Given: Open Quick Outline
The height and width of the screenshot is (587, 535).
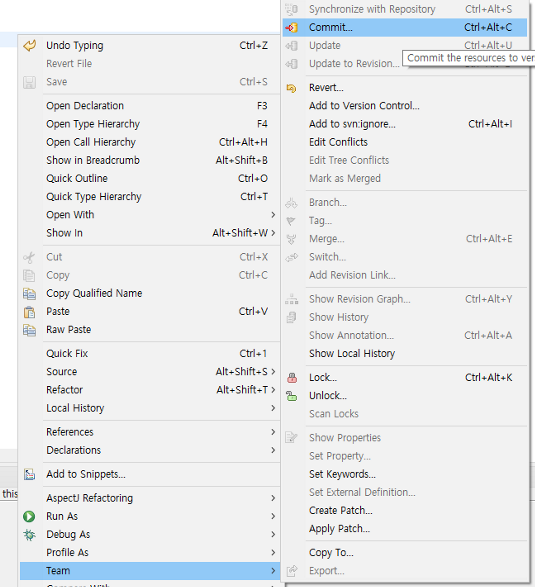Looking at the screenshot, I should pos(150,179).
